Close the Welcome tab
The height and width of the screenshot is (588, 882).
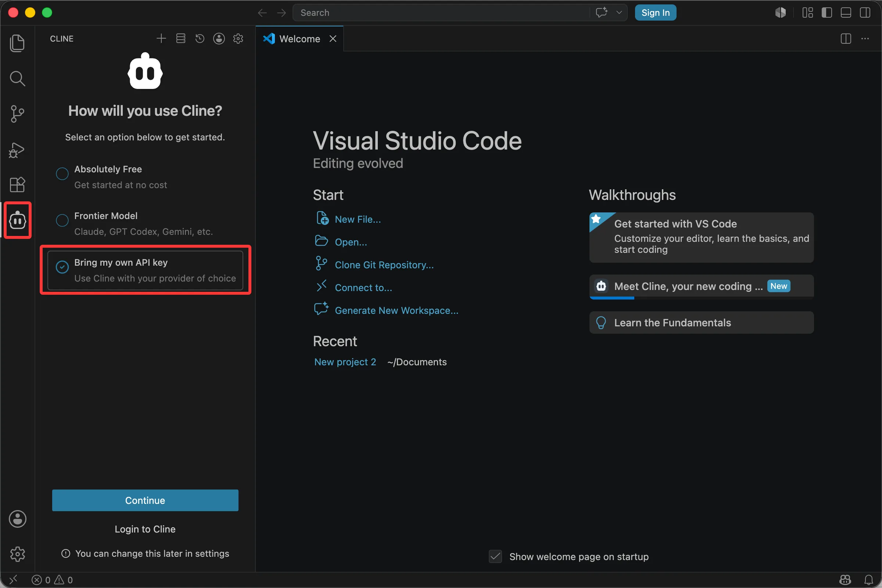click(x=333, y=39)
